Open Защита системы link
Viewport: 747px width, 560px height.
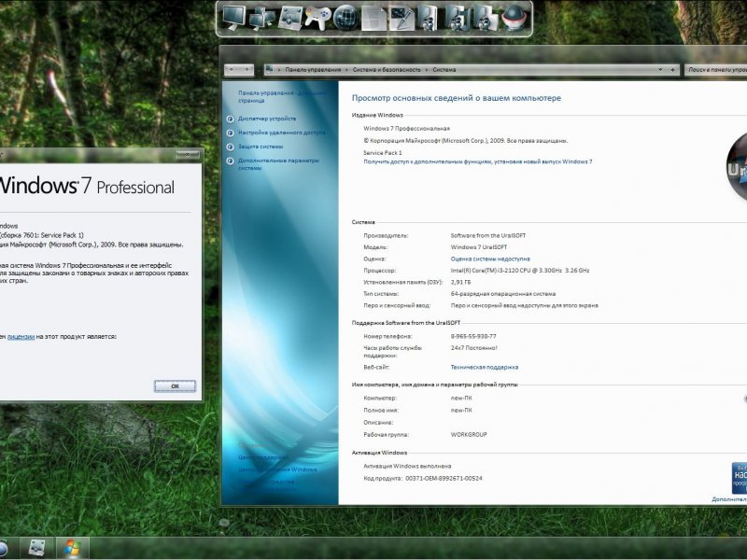[x=261, y=147]
